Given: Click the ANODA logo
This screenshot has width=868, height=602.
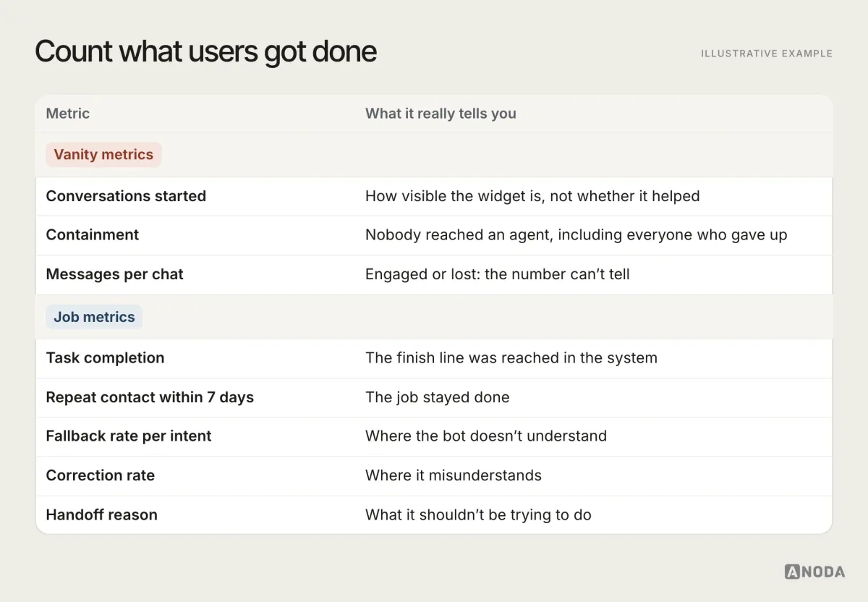Looking at the screenshot, I should [814, 572].
